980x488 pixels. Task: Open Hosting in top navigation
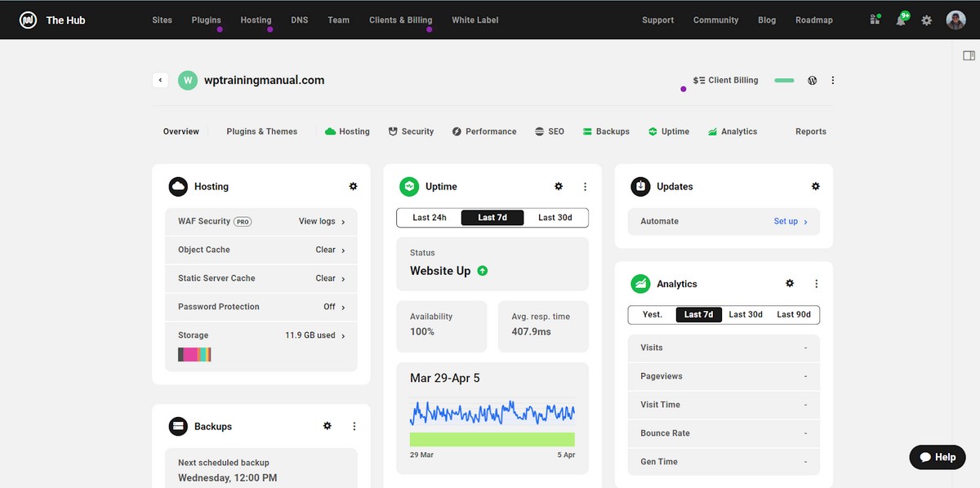256,20
